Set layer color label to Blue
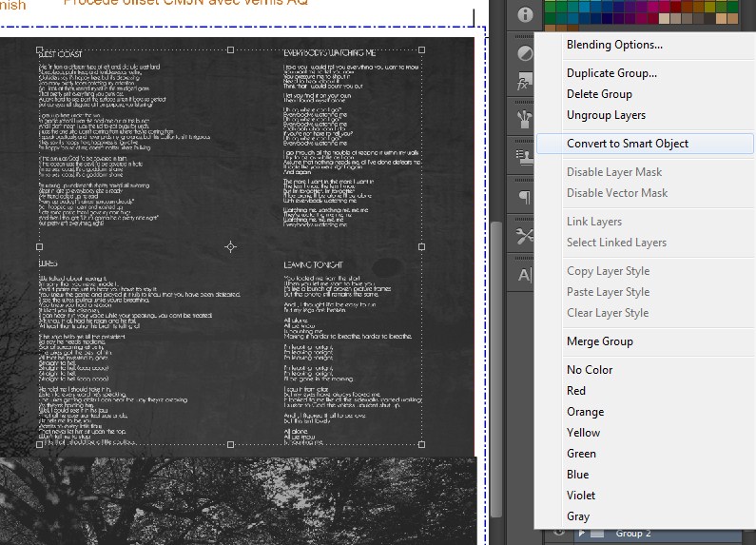756x545 pixels. click(577, 474)
